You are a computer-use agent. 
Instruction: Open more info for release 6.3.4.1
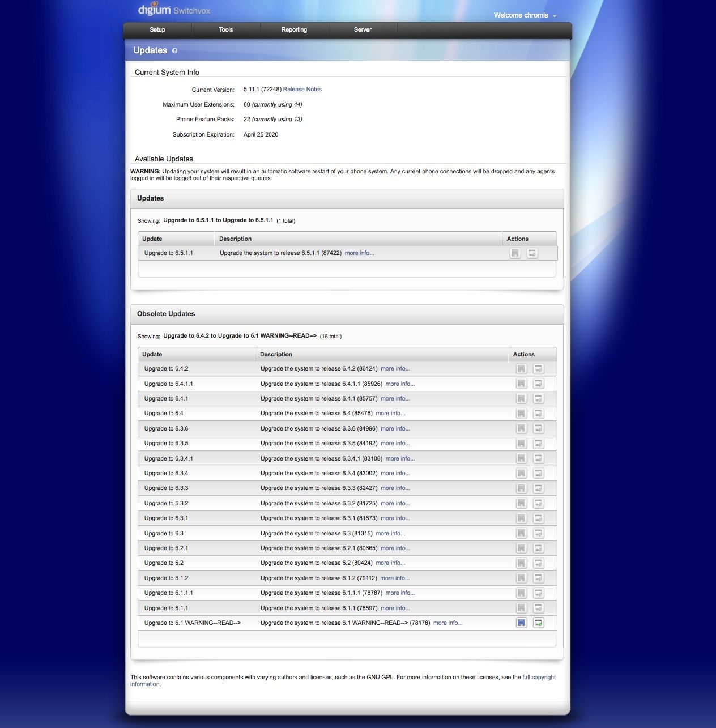400,458
